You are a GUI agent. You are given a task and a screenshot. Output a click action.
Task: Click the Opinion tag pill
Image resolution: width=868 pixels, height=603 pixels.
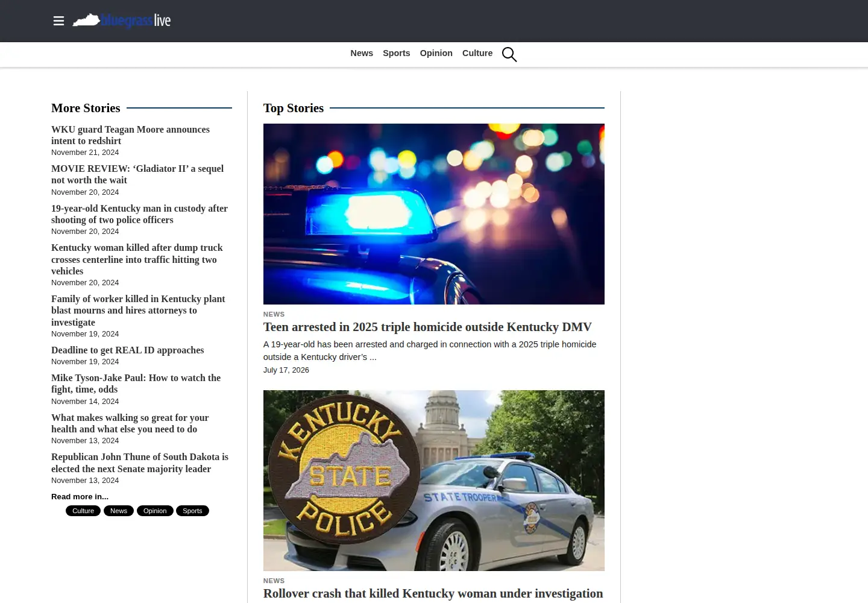[155, 511]
